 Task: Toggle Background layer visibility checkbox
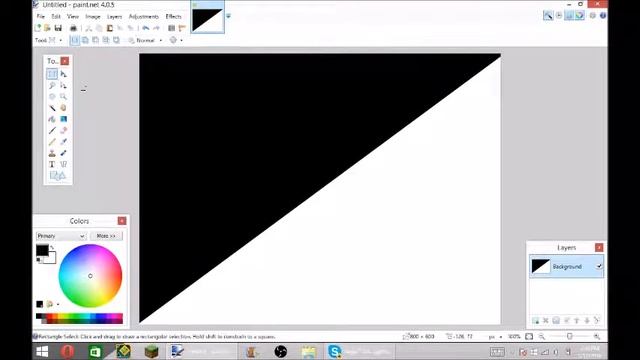coord(599,266)
